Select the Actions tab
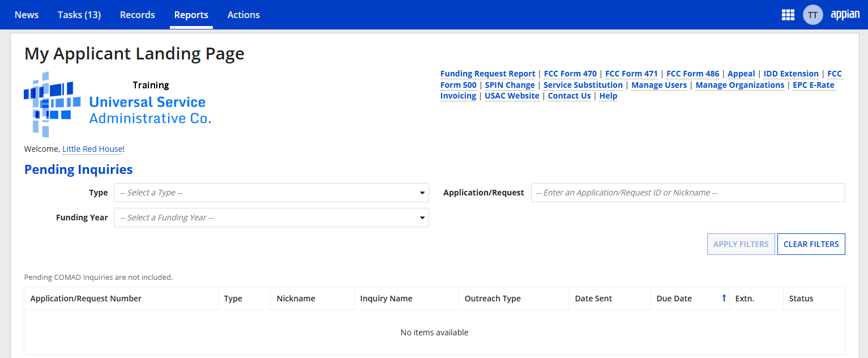 (x=243, y=15)
